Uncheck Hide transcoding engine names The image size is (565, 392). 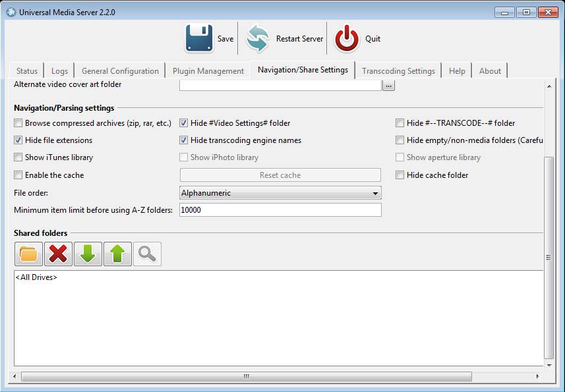pyautogui.click(x=183, y=140)
